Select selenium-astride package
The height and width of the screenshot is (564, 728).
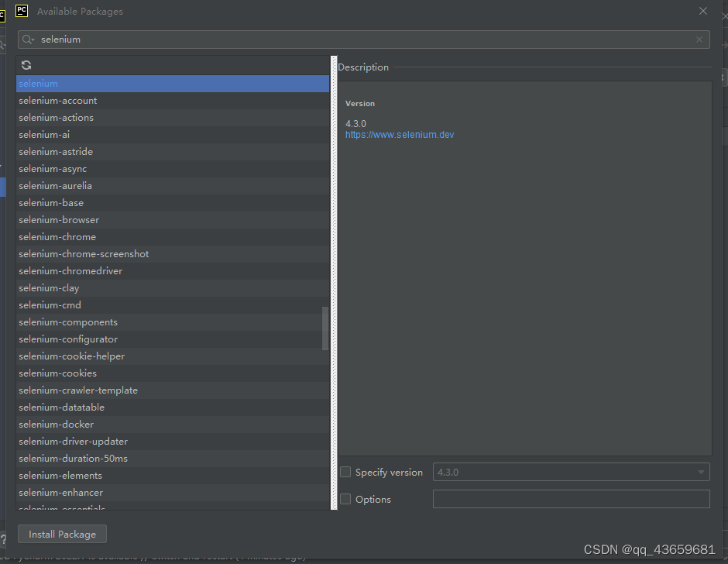point(173,151)
